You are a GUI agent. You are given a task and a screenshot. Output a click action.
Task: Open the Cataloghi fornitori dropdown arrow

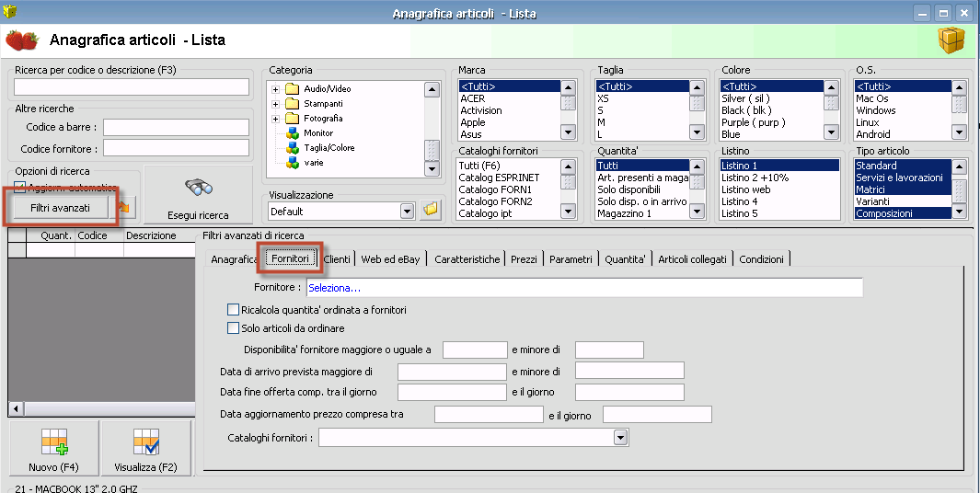[620, 438]
